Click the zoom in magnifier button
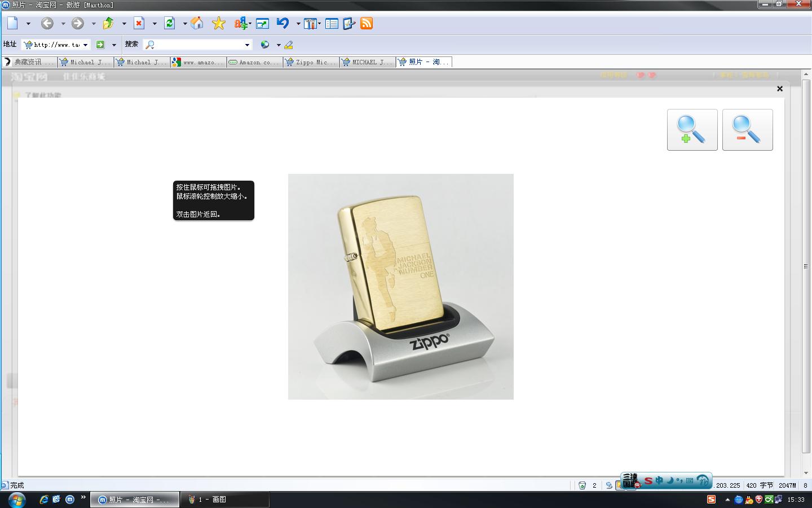Viewport: 812px width, 508px height. [692, 130]
